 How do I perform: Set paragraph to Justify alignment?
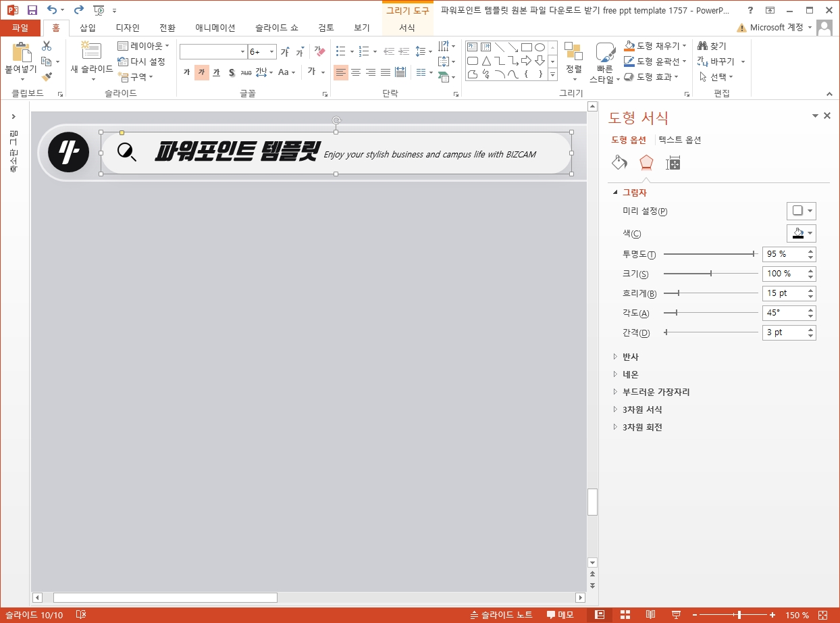point(386,72)
